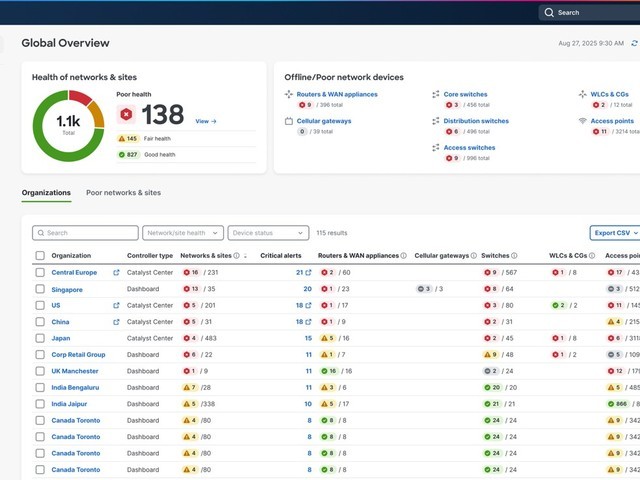
Task: Click the external link icon next to US
Action: pos(116,305)
